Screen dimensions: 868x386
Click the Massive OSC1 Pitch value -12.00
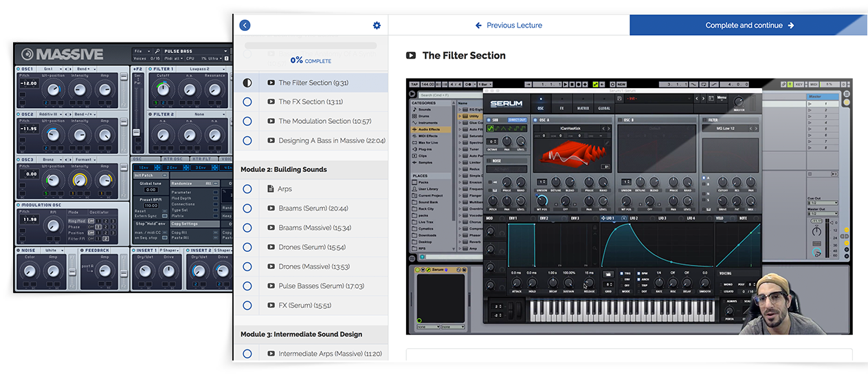point(28,83)
